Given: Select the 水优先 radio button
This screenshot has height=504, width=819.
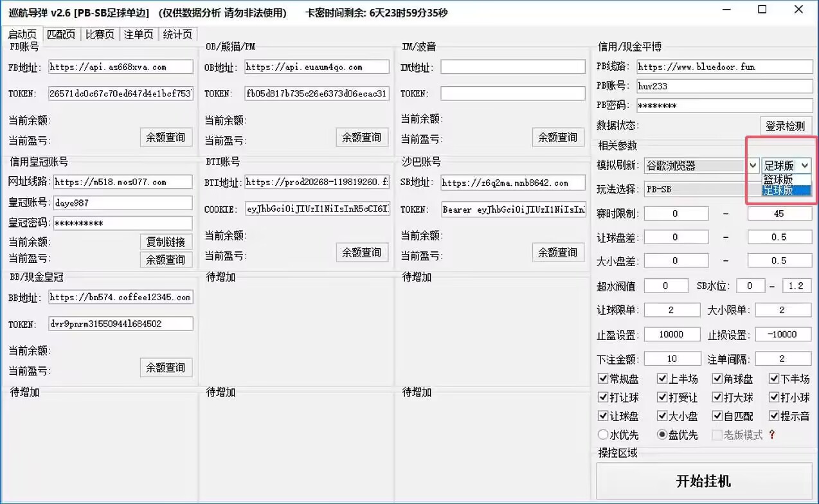Looking at the screenshot, I should coord(602,435).
